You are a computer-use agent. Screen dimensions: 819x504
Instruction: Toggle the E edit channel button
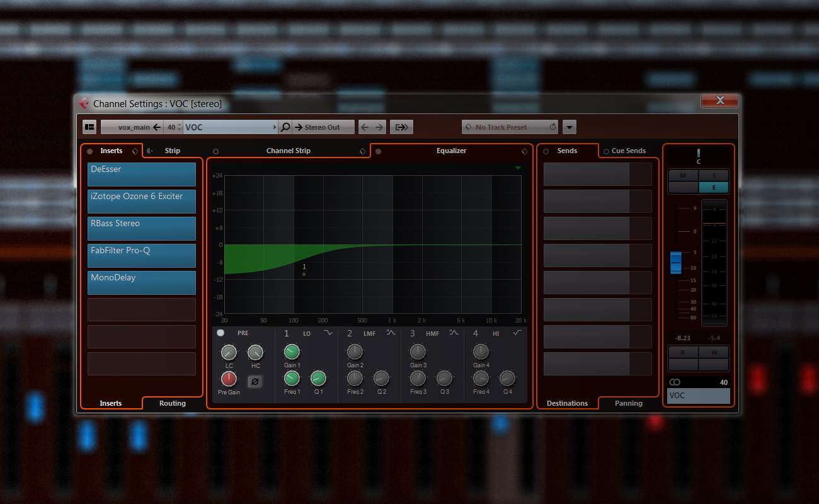714,187
